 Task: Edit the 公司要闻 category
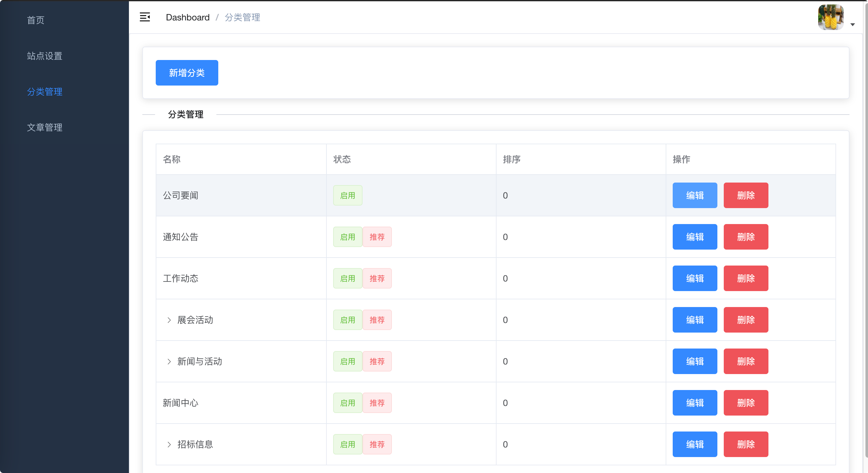pyautogui.click(x=694, y=195)
